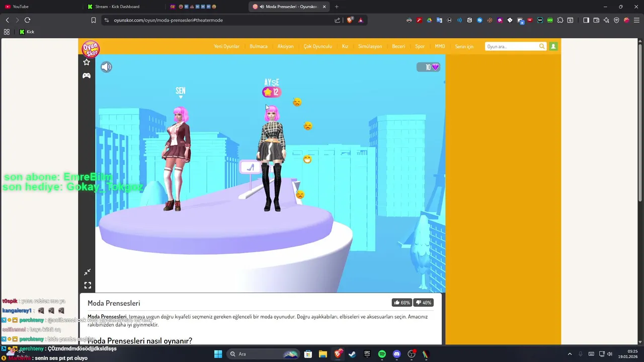Open Brave Shields lion icon
Screen dimensions: 644x362
point(350,20)
